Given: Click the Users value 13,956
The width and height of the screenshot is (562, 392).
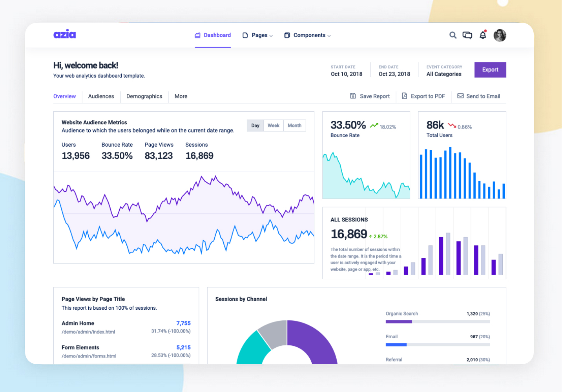Looking at the screenshot, I should [76, 156].
